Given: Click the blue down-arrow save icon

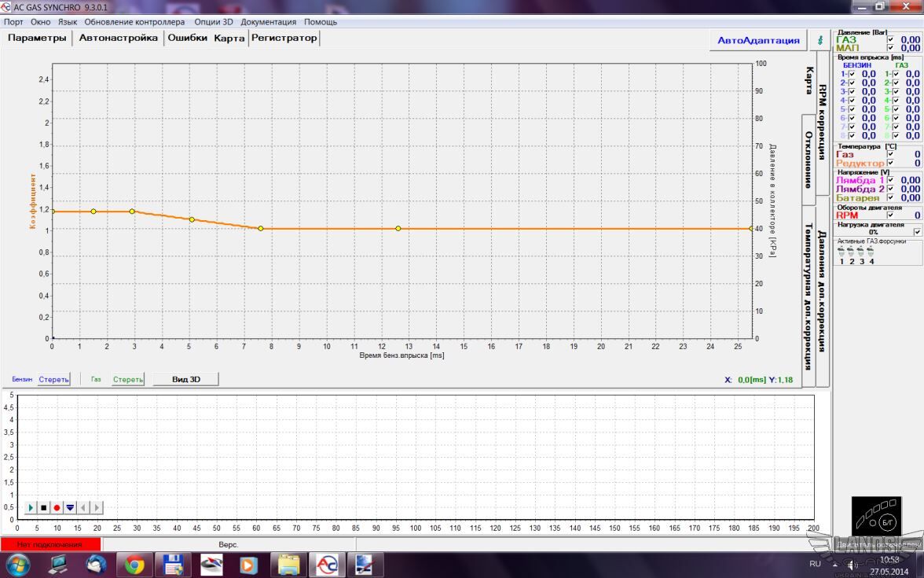Looking at the screenshot, I should (x=70, y=508).
